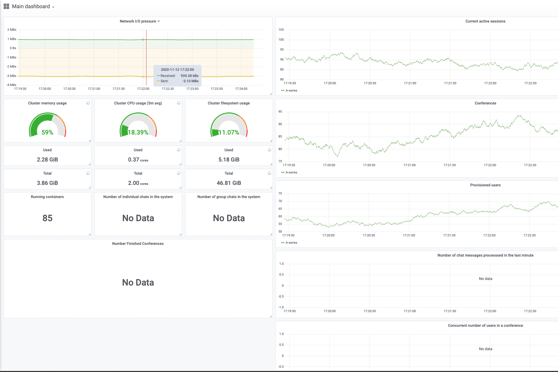The image size is (558, 372).
Task: Open Number of chat messages processed panel title
Action: point(485,255)
